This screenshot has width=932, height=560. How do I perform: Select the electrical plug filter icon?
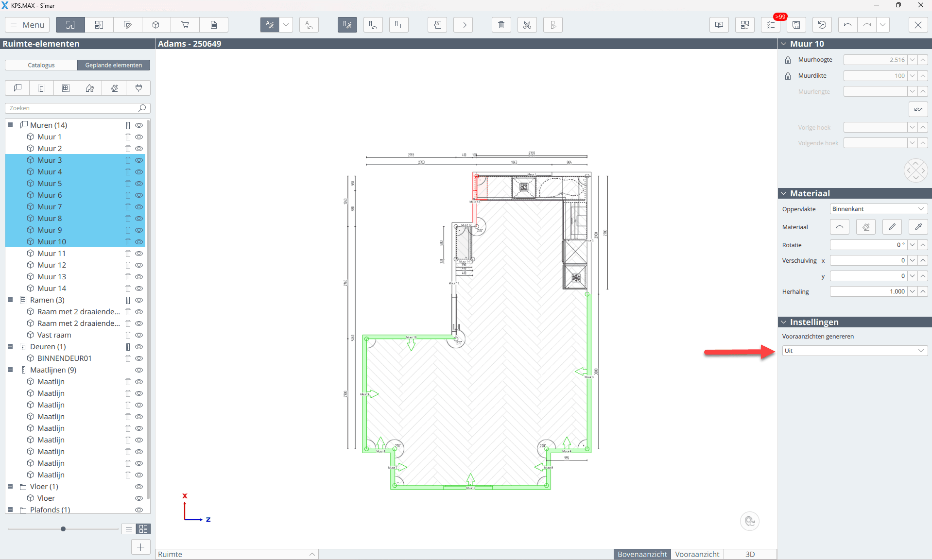(x=138, y=88)
